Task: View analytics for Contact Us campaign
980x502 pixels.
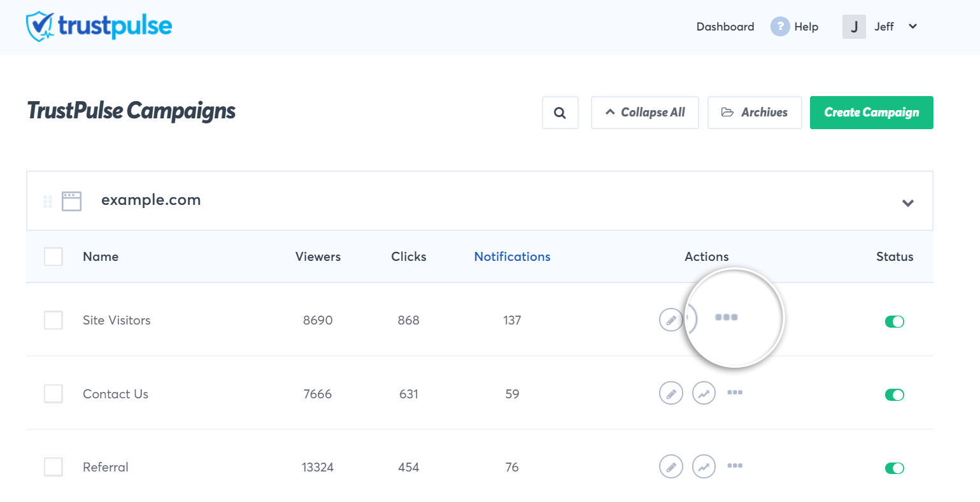Action: point(704,394)
